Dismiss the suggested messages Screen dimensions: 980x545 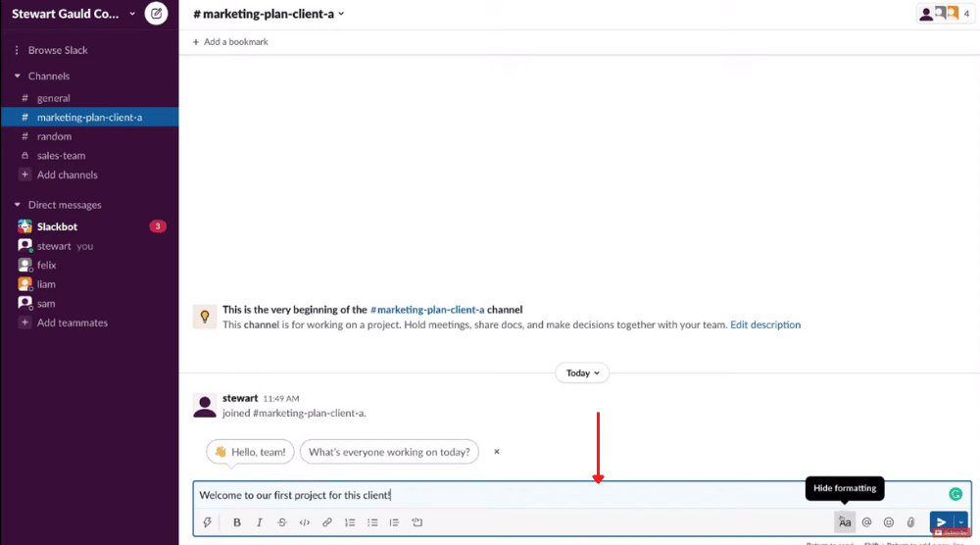[497, 452]
